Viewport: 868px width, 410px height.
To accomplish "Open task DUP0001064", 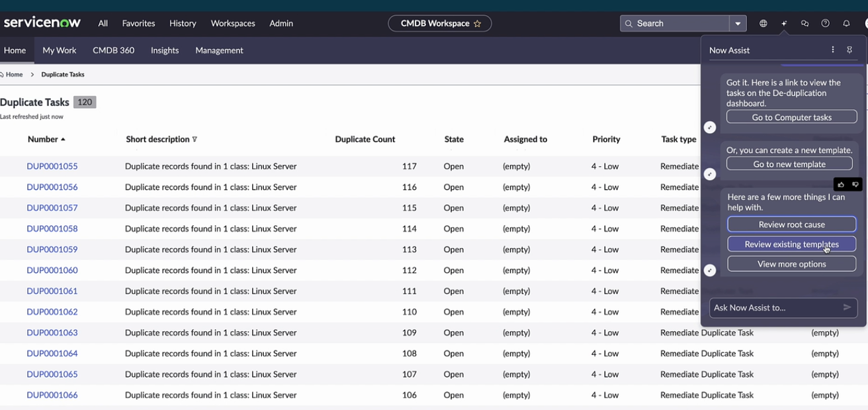I will click(x=52, y=354).
